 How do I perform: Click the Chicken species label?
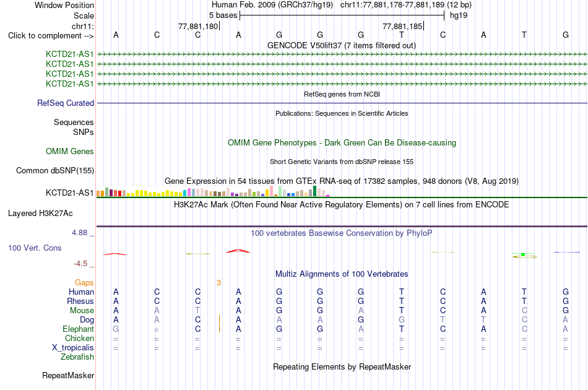[79, 338]
